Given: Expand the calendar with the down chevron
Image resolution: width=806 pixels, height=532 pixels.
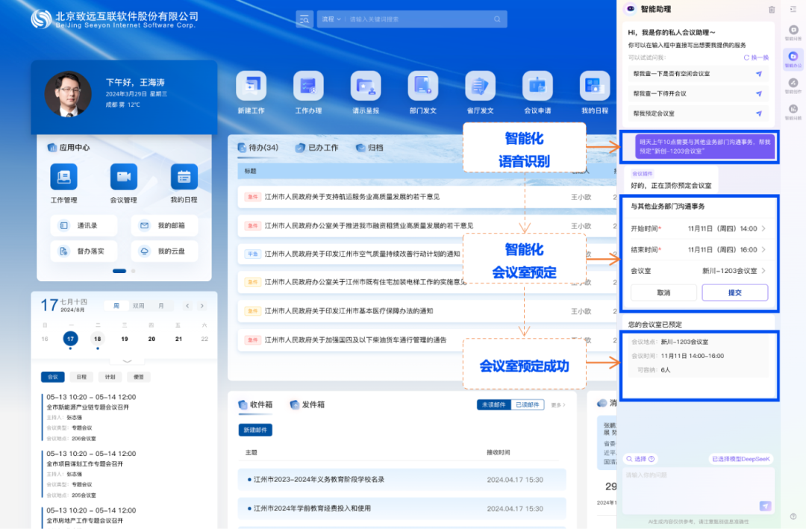Looking at the screenshot, I should click(126, 361).
